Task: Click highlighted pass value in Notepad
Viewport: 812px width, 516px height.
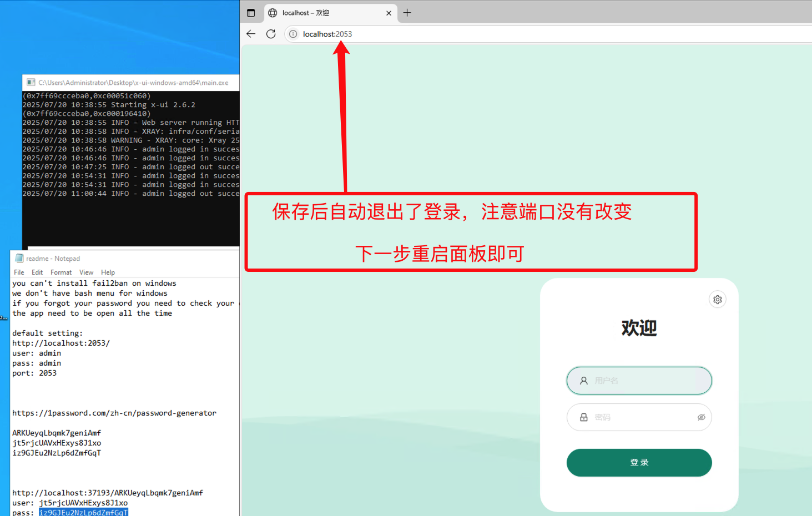Action: click(83, 512)
